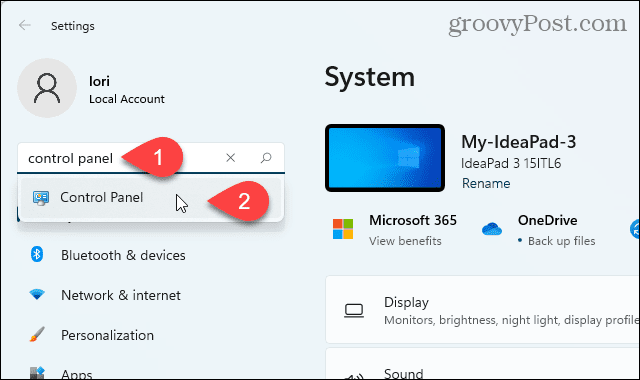This screenshot has height=380, width=640.
Task: Click the OneDrive cloud icon
Action: pyautogui.click(x=491, y=229)
